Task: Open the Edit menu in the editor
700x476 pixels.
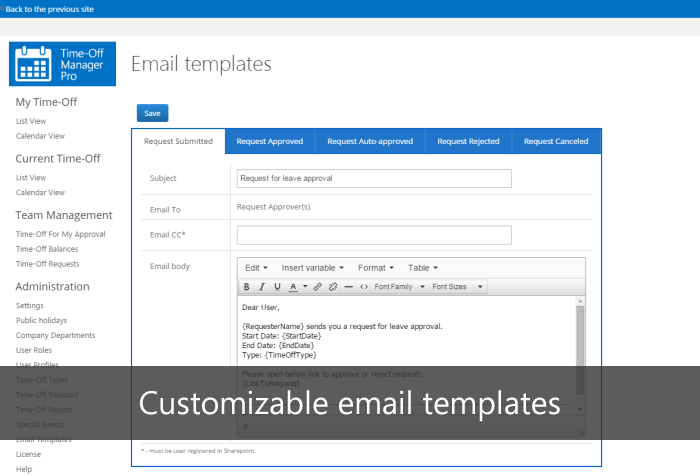Action: 256,268
